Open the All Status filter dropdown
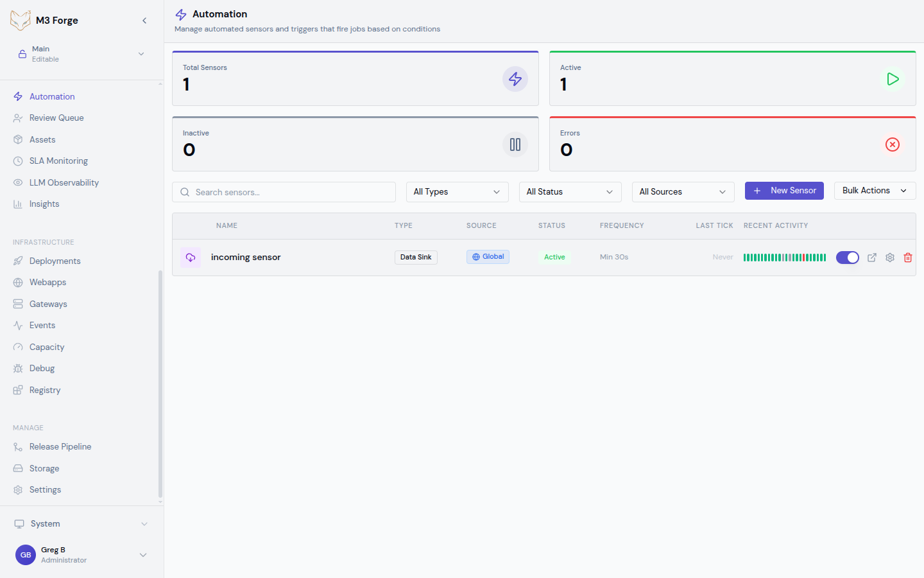 point(570,192)
